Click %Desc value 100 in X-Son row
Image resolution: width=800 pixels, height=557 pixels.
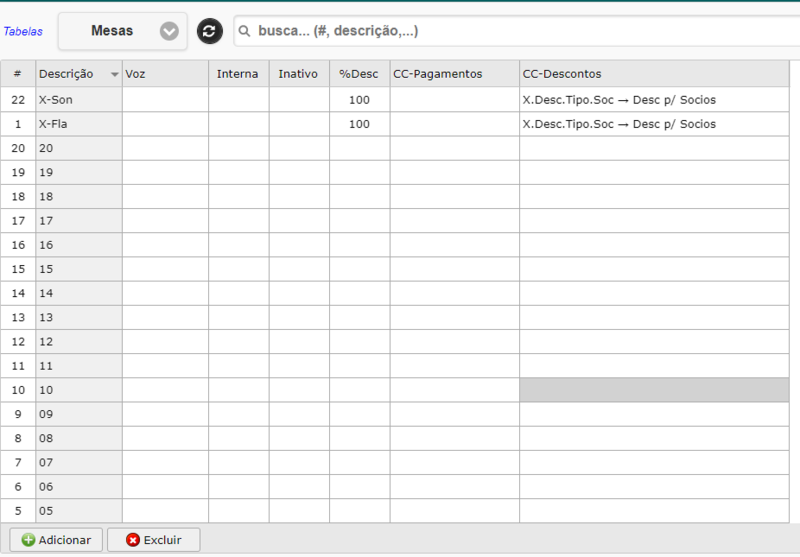point(360,100)
